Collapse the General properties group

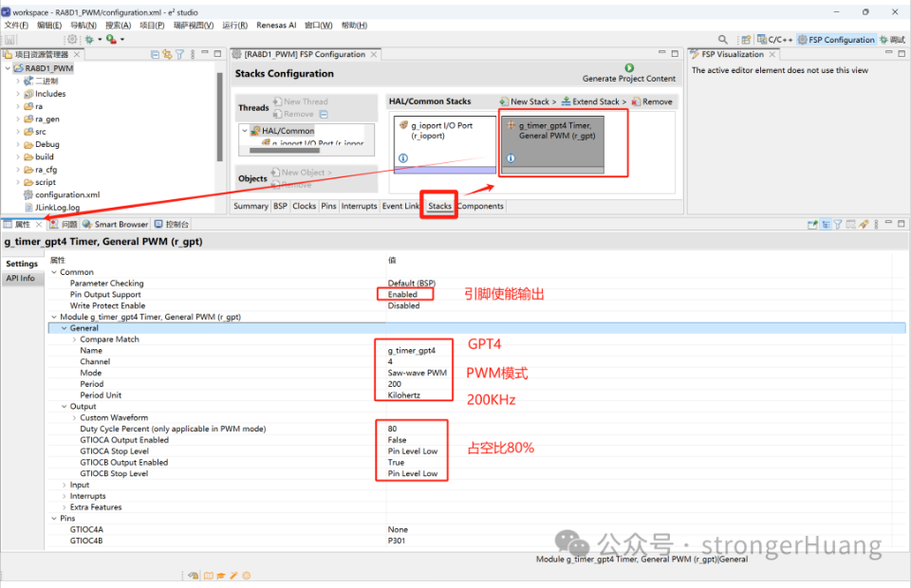[x=64, y=328]
